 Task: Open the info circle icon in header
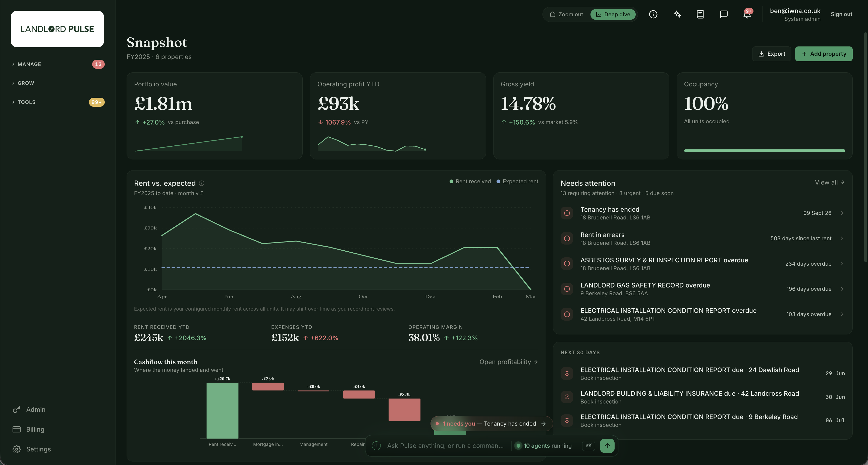(x=653, y=14)
